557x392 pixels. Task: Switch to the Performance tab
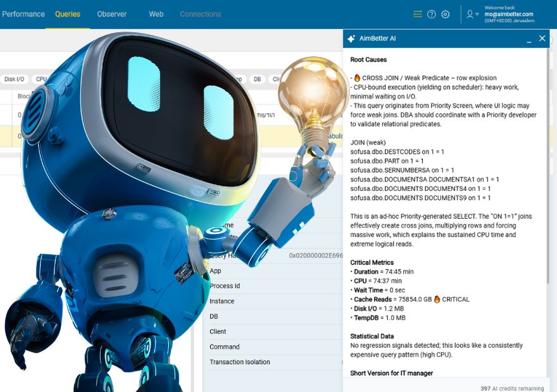coord(23,14)
